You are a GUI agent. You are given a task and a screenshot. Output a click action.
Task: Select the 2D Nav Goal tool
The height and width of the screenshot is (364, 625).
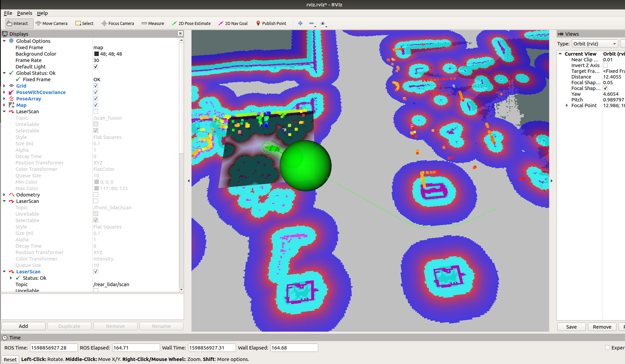pos(233,23)
